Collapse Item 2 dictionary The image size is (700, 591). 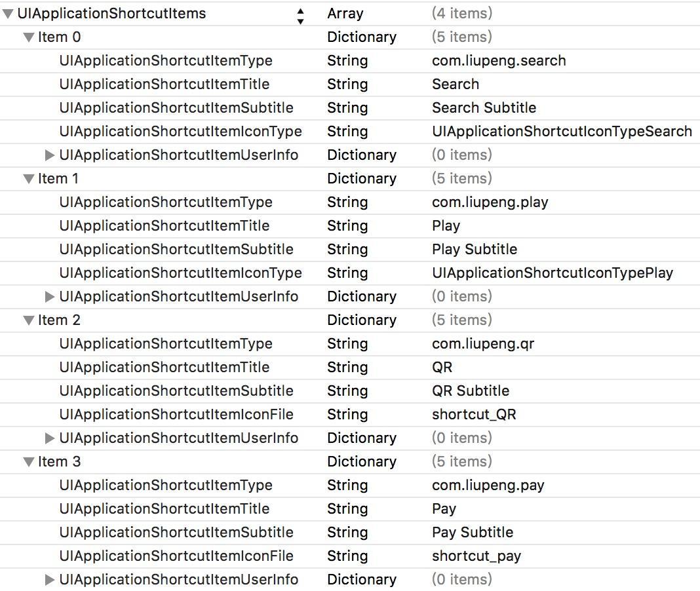29,320
